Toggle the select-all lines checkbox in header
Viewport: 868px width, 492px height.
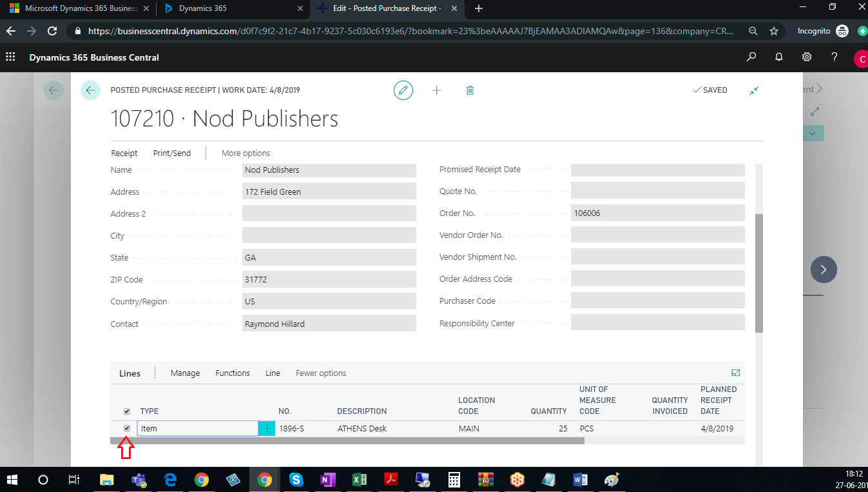click(127, 411)
